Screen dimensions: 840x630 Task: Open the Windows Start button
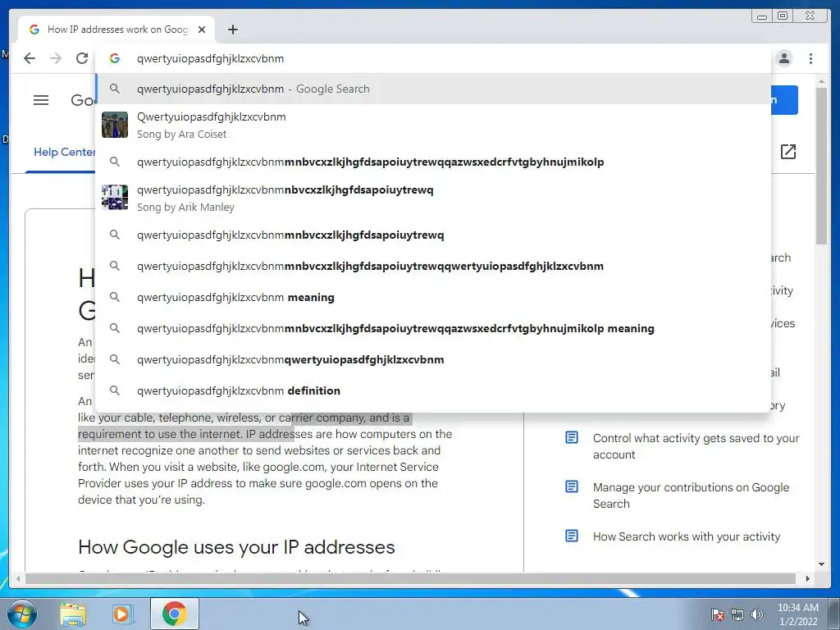click(x=21, y=614)
